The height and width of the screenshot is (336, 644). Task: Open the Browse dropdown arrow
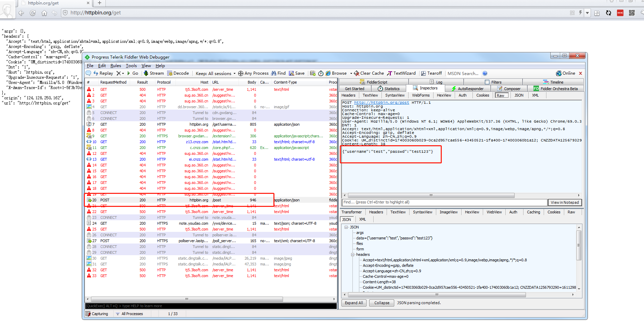click(351, 73)
